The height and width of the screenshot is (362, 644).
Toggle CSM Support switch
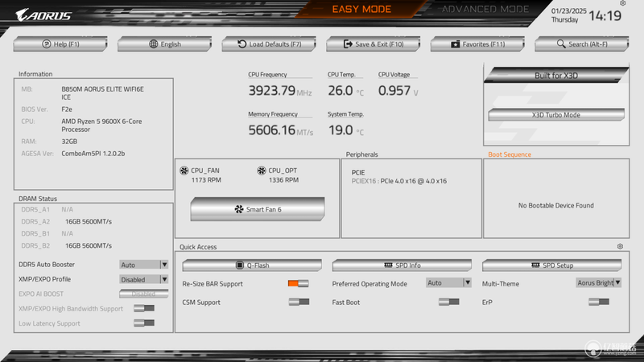coord(299,302)
